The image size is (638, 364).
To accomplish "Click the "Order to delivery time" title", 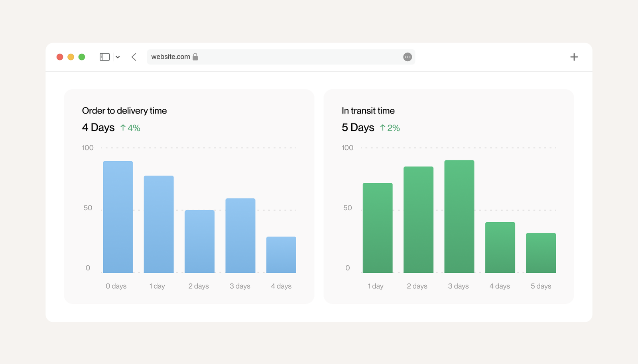I will [x=124, y=111].
